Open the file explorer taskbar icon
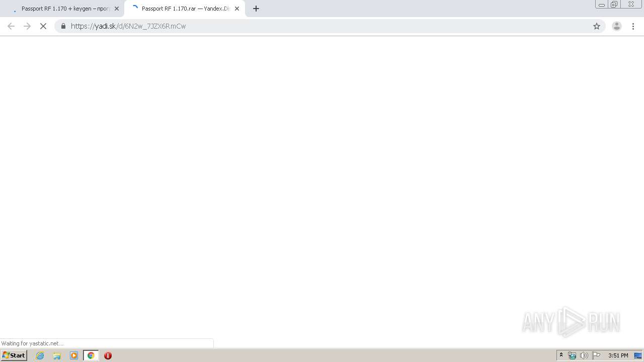Image resolution: width=644 pixels, height=362 pixels. (x=57, y=355)
